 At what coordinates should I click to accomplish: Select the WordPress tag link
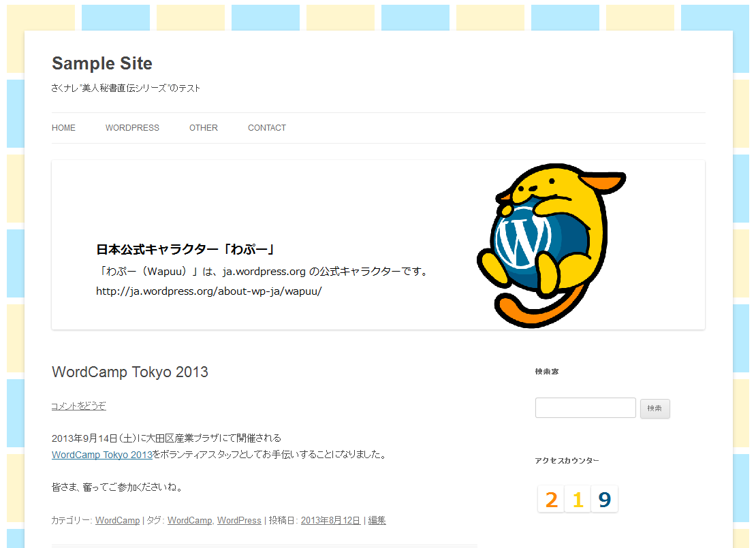[239, 520]
